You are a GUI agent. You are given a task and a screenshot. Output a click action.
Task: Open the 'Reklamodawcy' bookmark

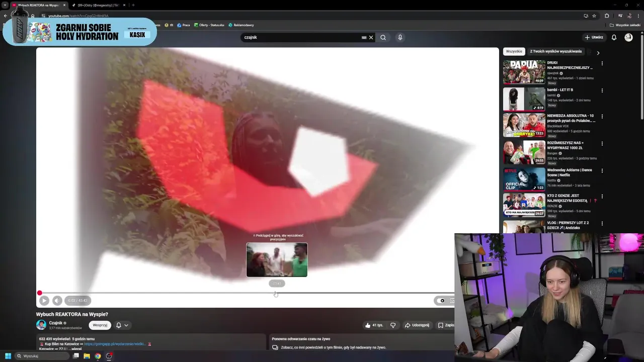[241, 25]
